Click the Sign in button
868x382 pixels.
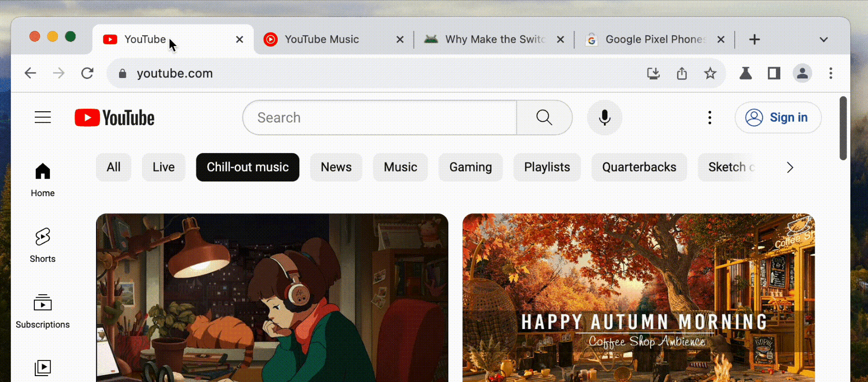[x=778, y=118]
